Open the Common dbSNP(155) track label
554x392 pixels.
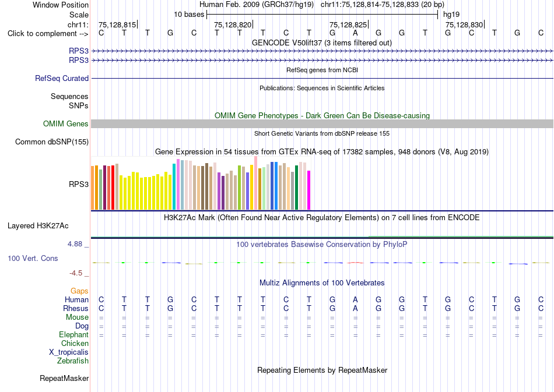pos(51,142)
